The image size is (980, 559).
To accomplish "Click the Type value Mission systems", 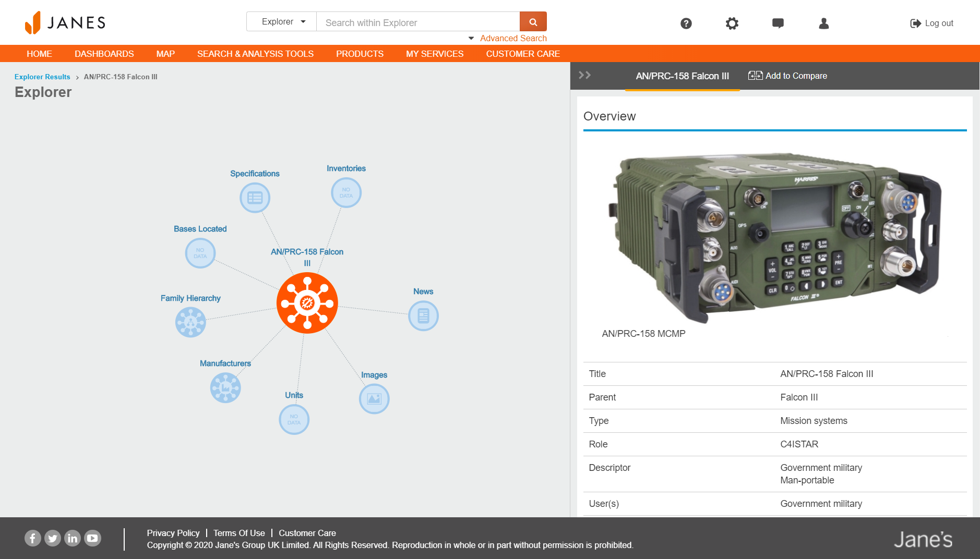I will coord(814,421).
